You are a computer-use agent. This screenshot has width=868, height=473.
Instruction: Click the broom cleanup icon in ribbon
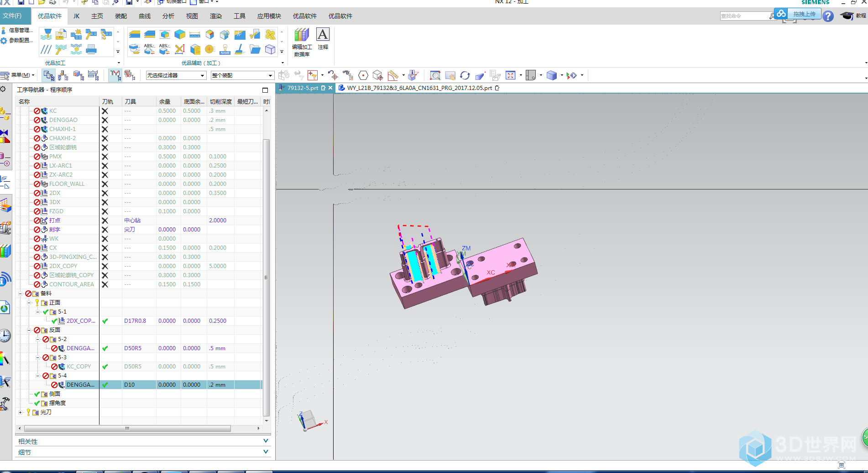point(240,49)
